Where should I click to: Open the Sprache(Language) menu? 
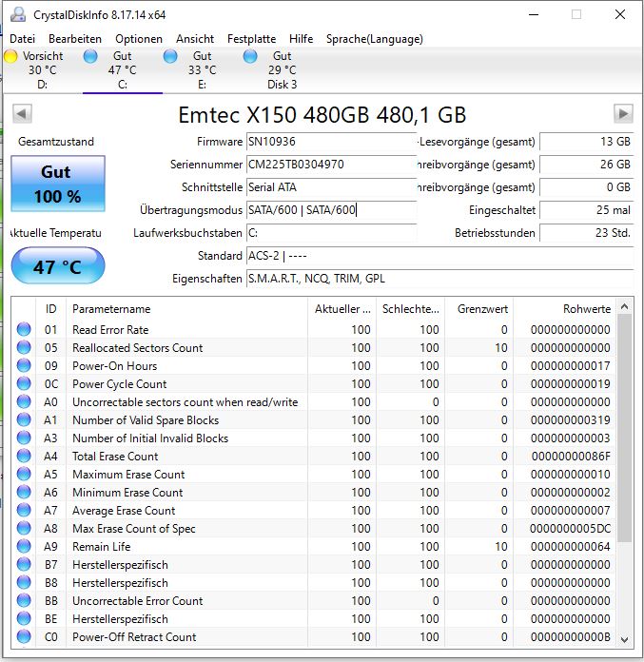click(375, 39)
